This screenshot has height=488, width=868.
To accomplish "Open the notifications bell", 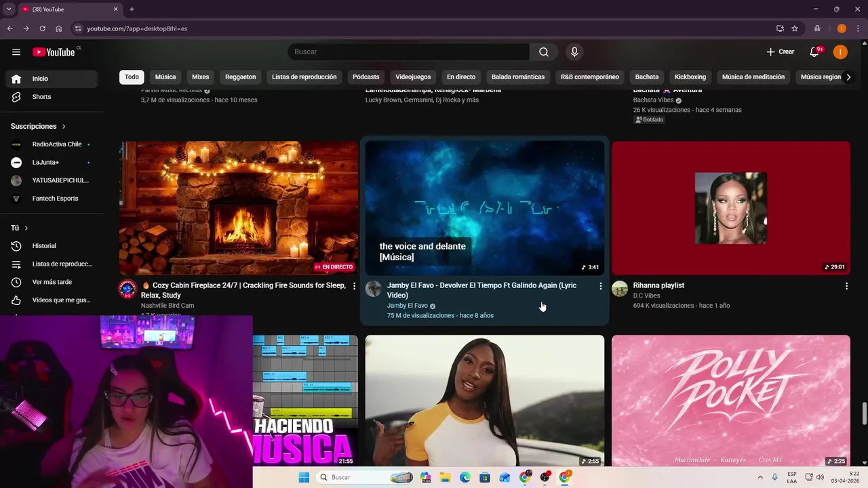I will click(815, 52).
